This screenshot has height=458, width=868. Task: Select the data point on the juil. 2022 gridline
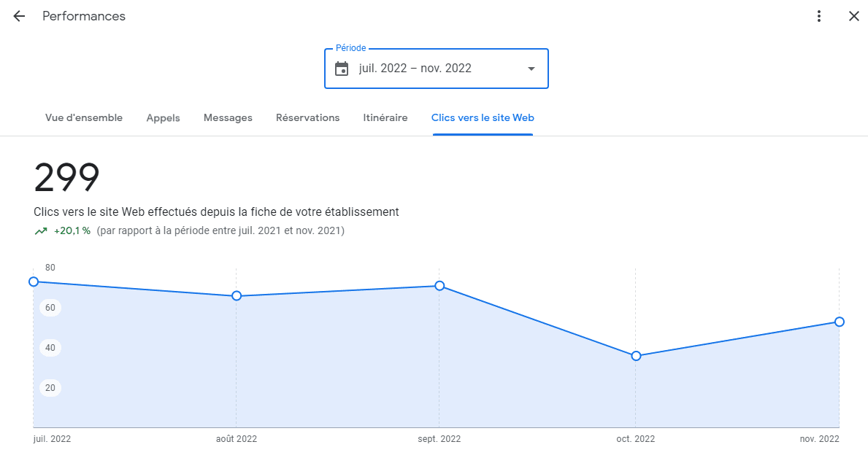coord(34,281)
